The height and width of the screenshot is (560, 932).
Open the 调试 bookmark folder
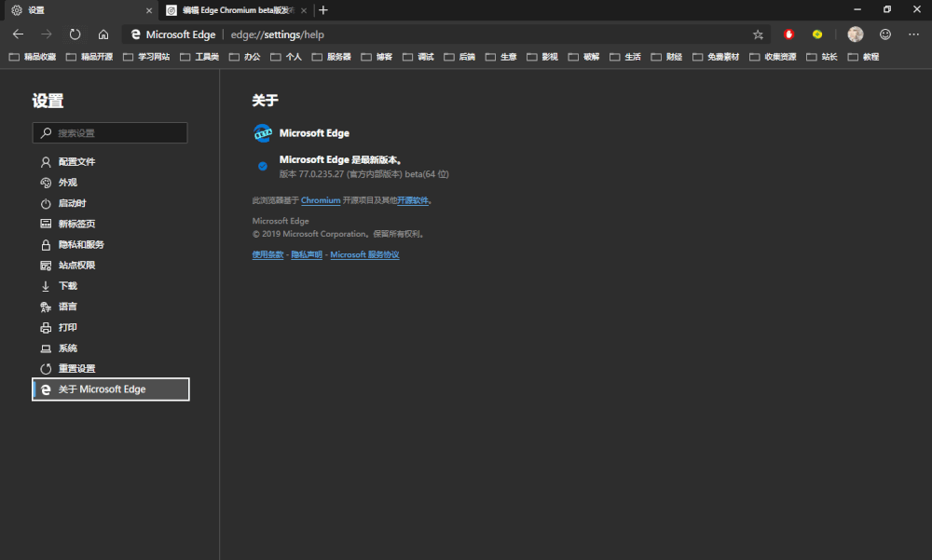pyautogui.click(x=418, y=57)
